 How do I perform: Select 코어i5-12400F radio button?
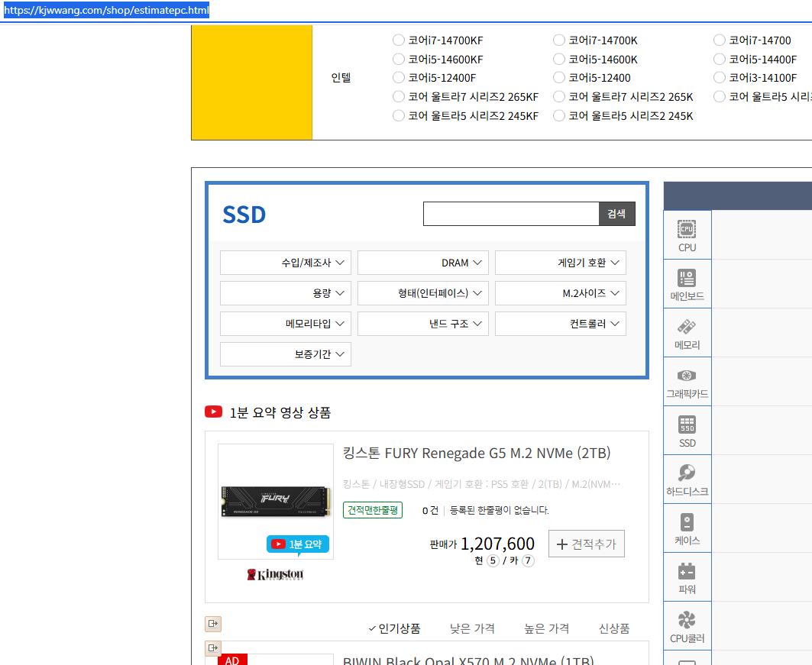coord(398,78)
